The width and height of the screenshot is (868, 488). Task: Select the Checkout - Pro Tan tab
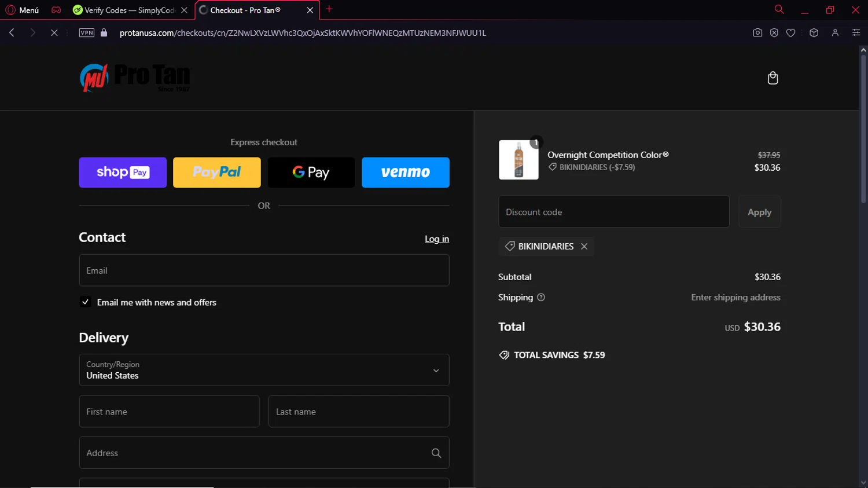pyautogui.click(x=245, y=10)
